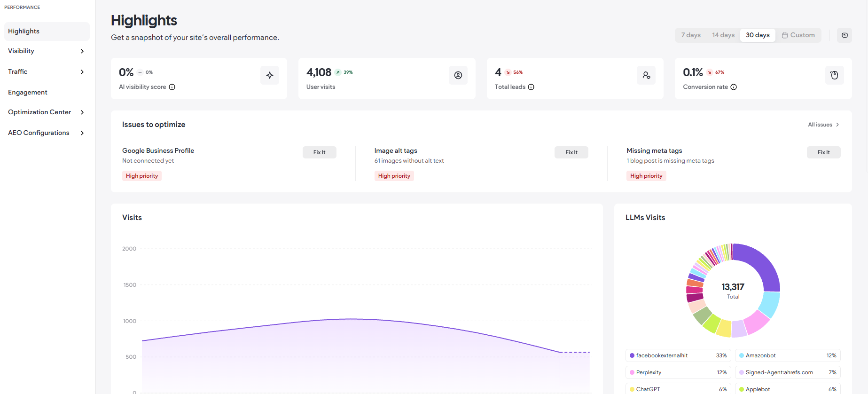868x394 pixels.
Task: Click the Applebot green legend dot
Action: (742, 389)
